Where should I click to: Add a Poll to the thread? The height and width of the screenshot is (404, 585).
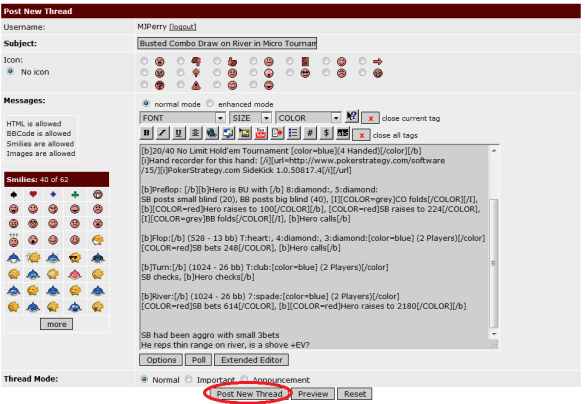pos(198,360)
